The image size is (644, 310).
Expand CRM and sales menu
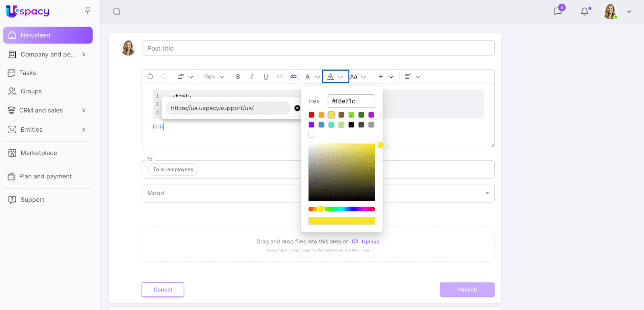pos(84,110)
